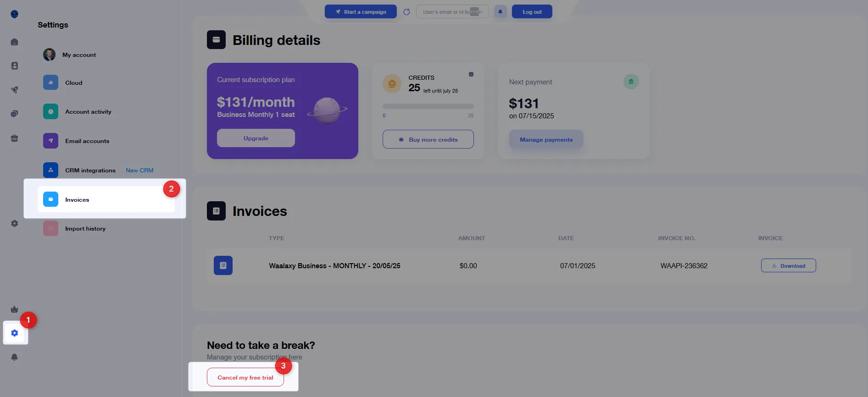Click the info icon on the Credits card
The image size is (868, 397).
pyautogui.click(x=471, y=74)
